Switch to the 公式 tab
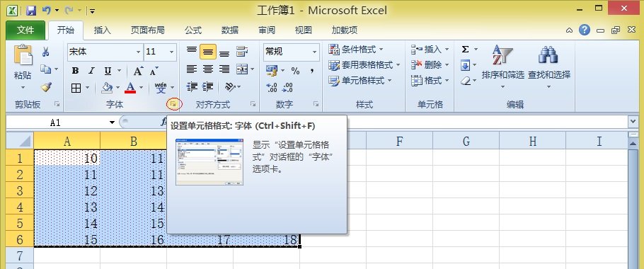The image size is (644, 269). point(193,30)
